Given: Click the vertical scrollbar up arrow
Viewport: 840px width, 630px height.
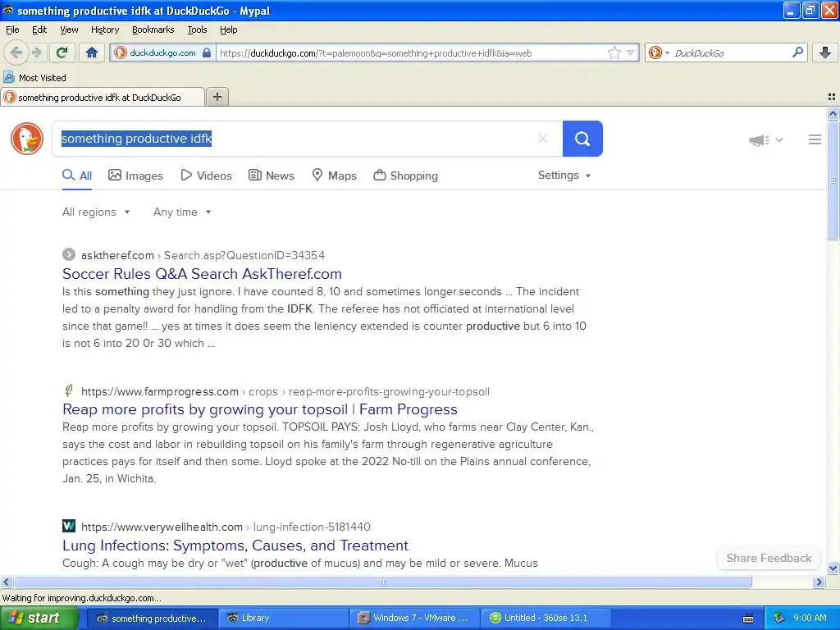Looking at the screenshot, I should coord(833,113).
